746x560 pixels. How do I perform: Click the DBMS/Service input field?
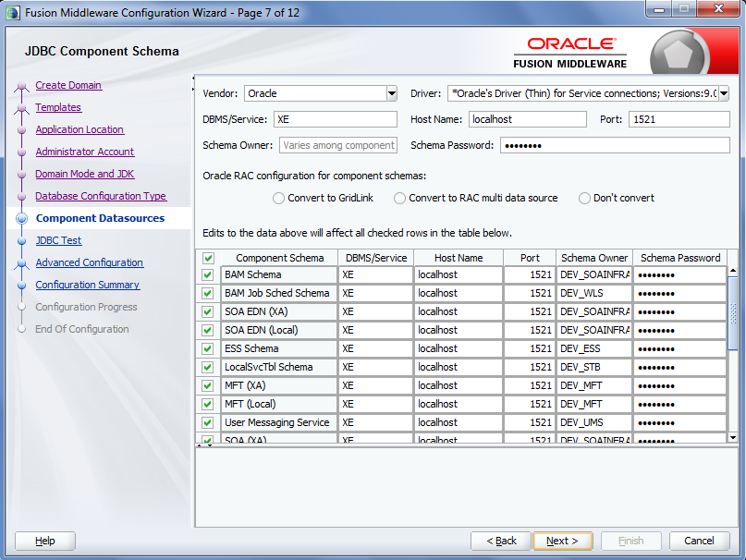(336, 119)
